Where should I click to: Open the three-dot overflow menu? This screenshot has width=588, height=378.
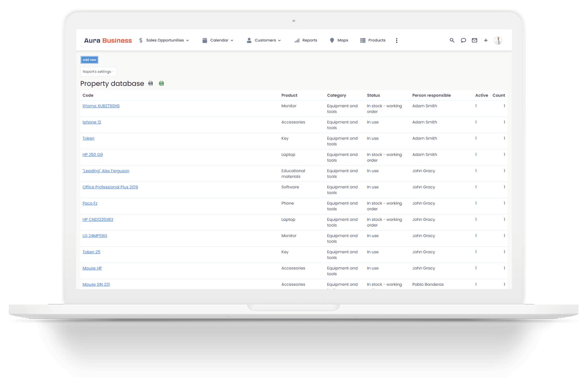[x=397, y=40]
